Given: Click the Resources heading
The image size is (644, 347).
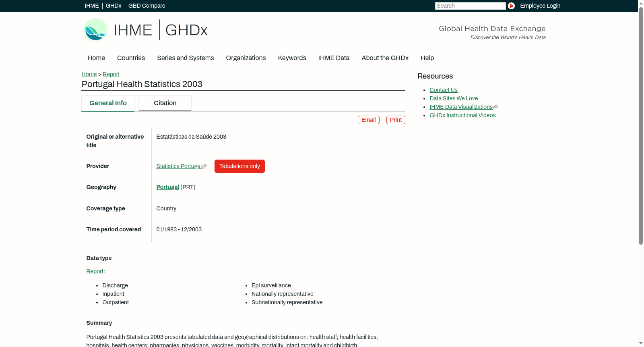Looking at the screenshot, I should pos(435,76).
